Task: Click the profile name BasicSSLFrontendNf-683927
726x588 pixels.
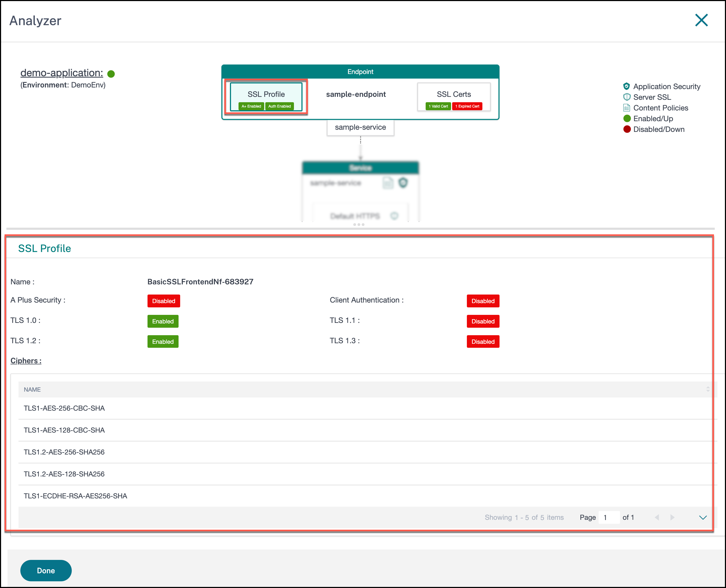Action: tap(200, 282)
